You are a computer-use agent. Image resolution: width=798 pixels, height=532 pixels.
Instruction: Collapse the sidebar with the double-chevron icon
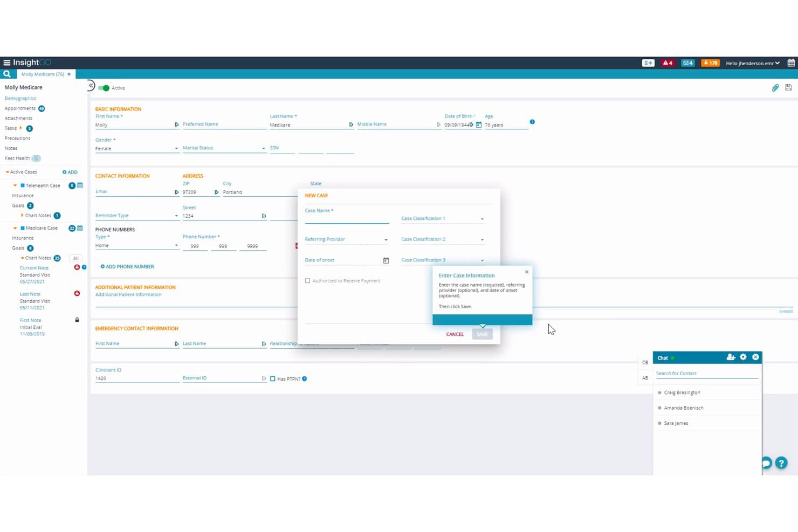[91, 86]
